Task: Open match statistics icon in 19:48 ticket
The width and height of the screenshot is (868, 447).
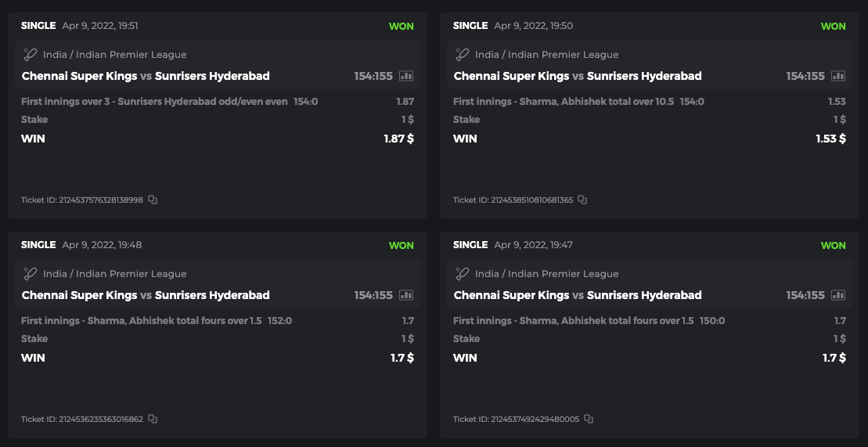Action: 406,295
